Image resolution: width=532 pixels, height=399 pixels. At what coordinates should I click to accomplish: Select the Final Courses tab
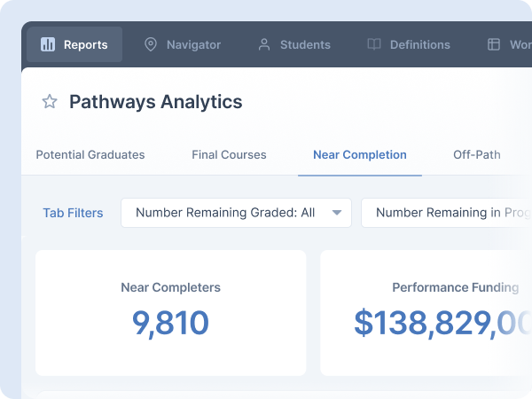pos(229,154)
